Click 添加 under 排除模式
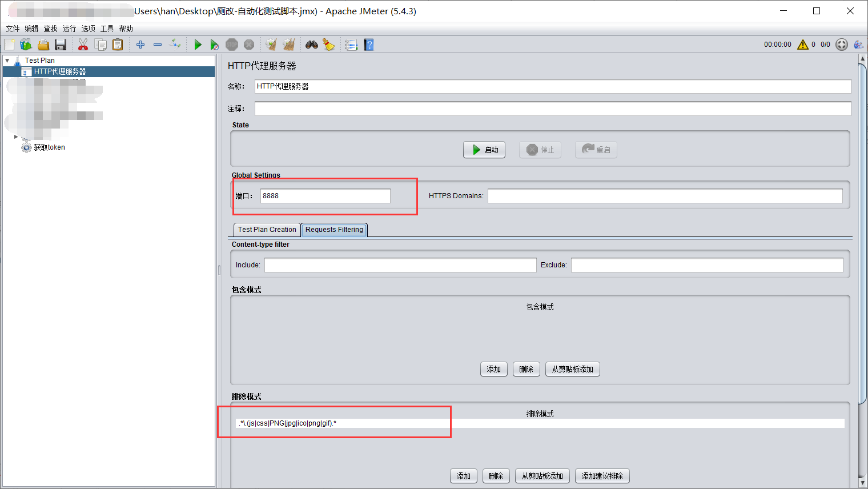The image size is (868, 489). [x=464, y=476]
